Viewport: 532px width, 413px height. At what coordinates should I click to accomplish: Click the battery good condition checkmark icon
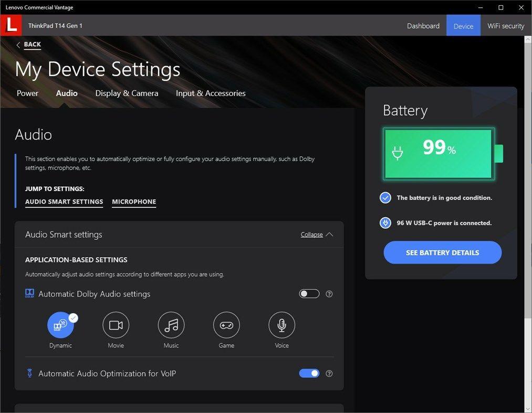coord(385,198)
